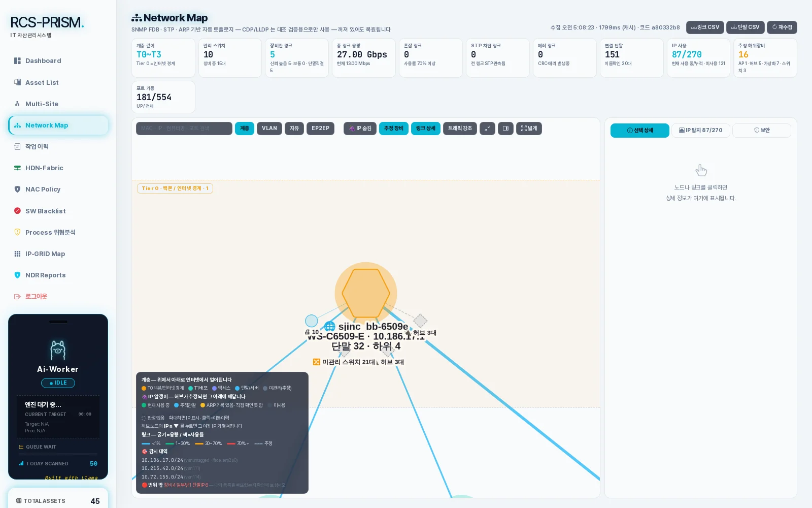The height and width of the screenshot is (508, 812).
Task: Switch layout to EP2EP mode
Action: tap(320, 129)
